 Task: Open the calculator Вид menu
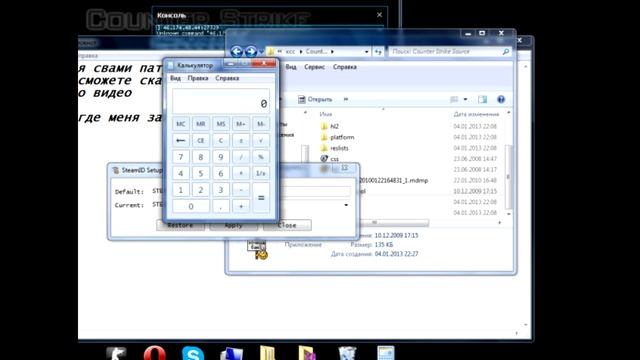pos(176,78)
